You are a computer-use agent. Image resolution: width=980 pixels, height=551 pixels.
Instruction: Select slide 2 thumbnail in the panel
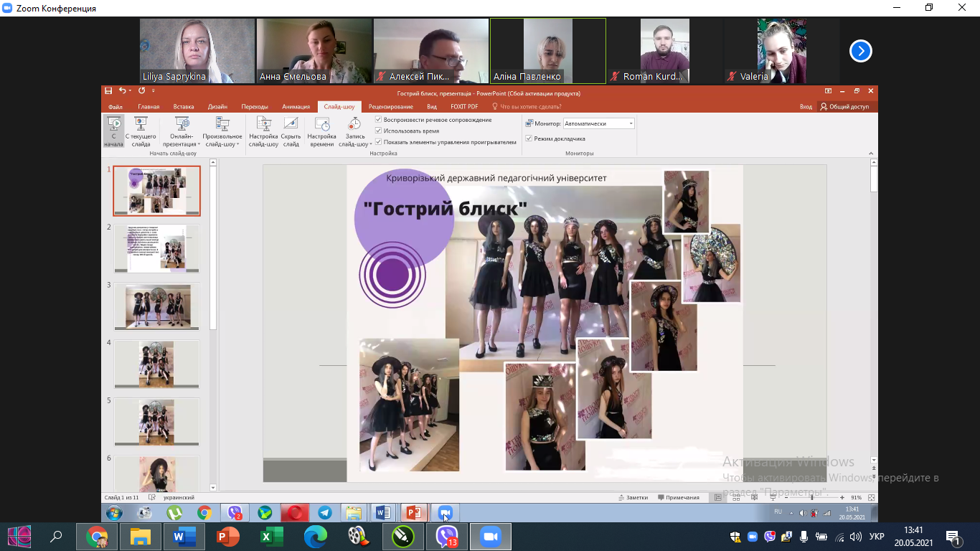[156, 248]
